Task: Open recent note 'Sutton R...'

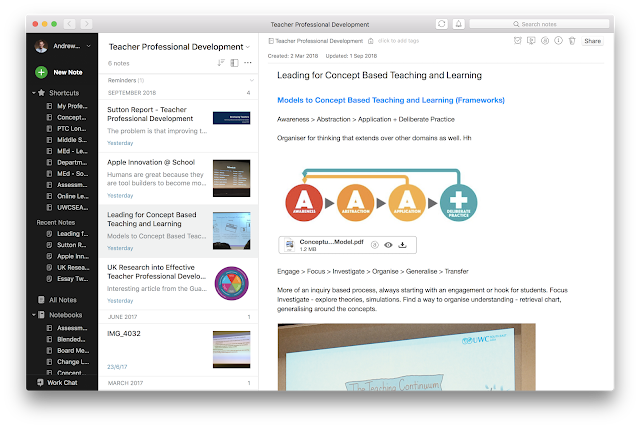Action: [67, 245]
